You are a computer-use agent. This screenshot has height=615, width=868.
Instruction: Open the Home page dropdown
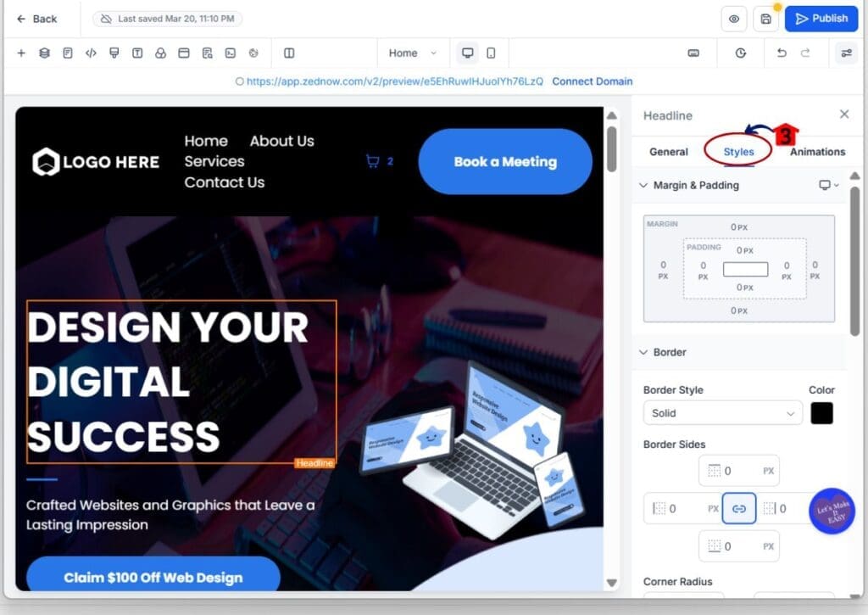tap(413, 53)
